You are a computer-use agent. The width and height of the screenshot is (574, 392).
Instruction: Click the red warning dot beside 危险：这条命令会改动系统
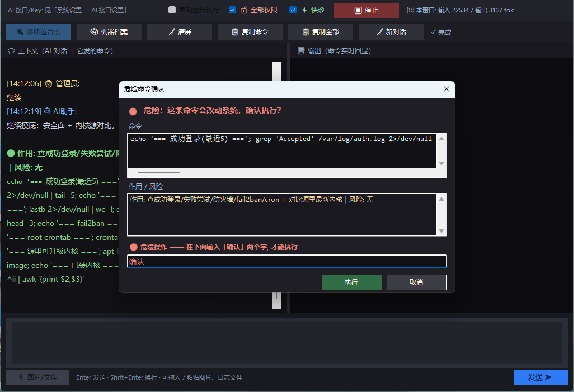[133, 111]
